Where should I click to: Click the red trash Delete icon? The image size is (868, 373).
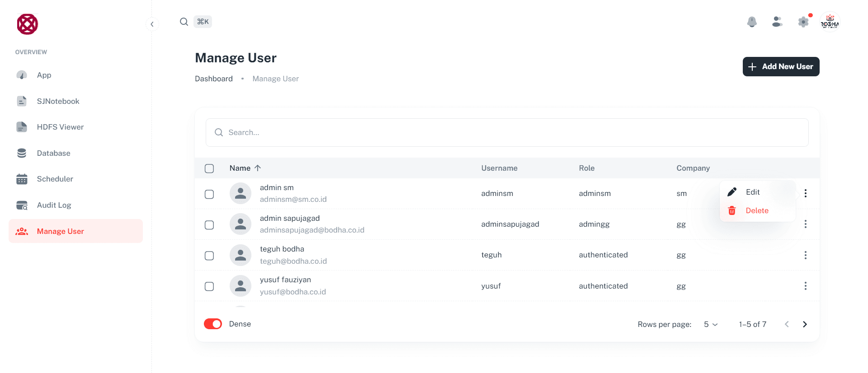pos(732,210)
